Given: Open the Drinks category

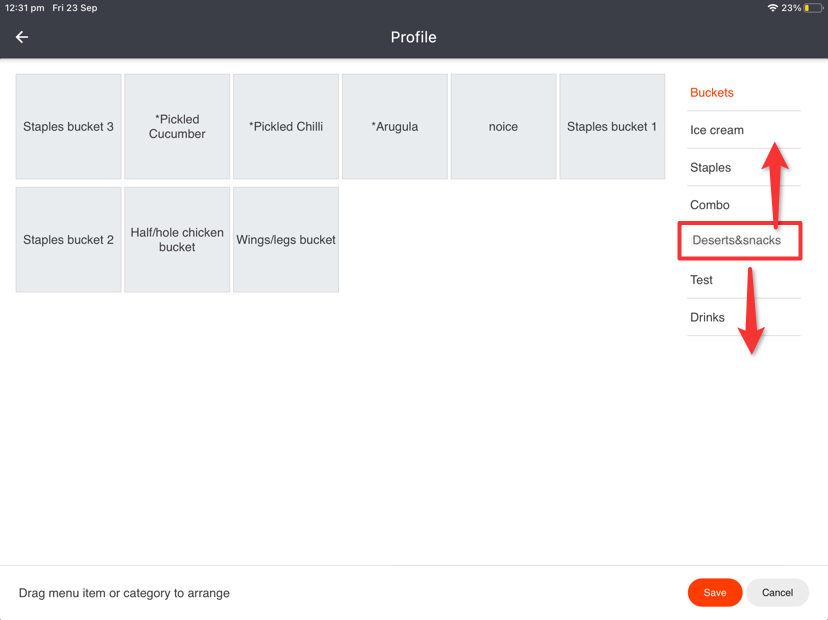Looking at the screenshot, I should coord(708,318).
